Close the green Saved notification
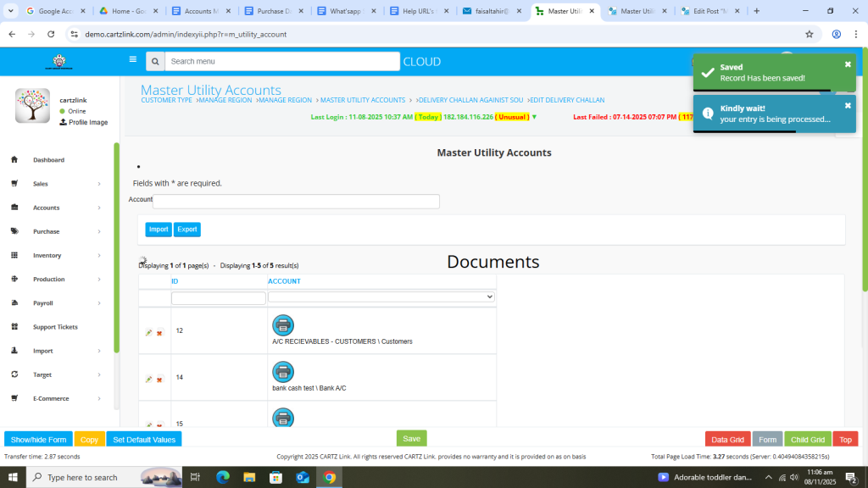 click(847, 64)
